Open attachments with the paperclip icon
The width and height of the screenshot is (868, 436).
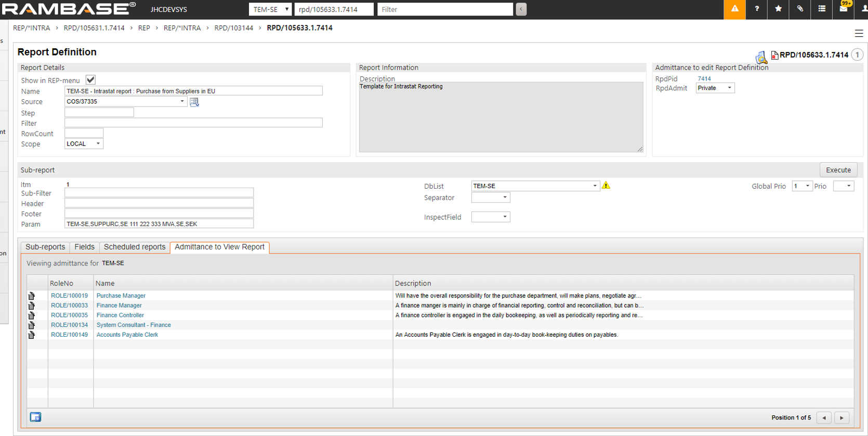click(800, 9)
